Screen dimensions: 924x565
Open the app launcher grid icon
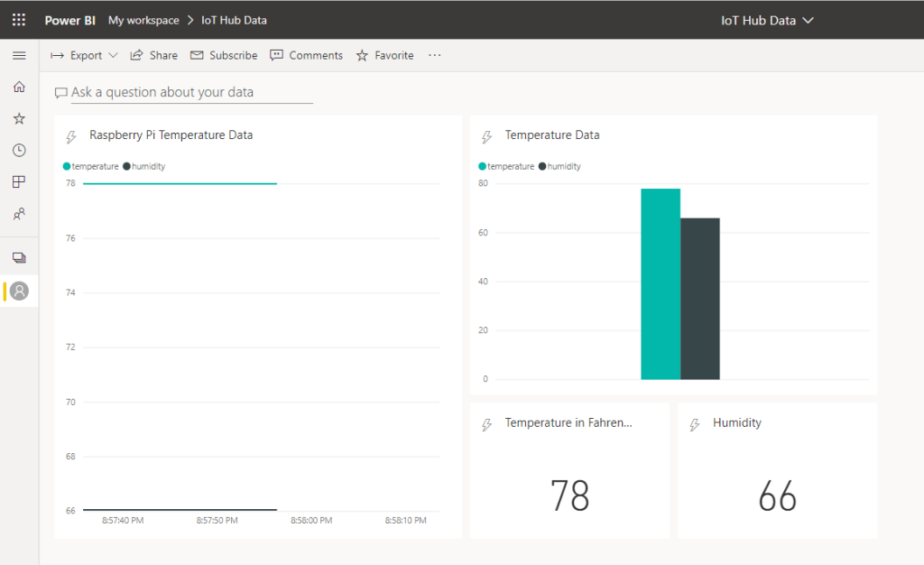point(19,20)
